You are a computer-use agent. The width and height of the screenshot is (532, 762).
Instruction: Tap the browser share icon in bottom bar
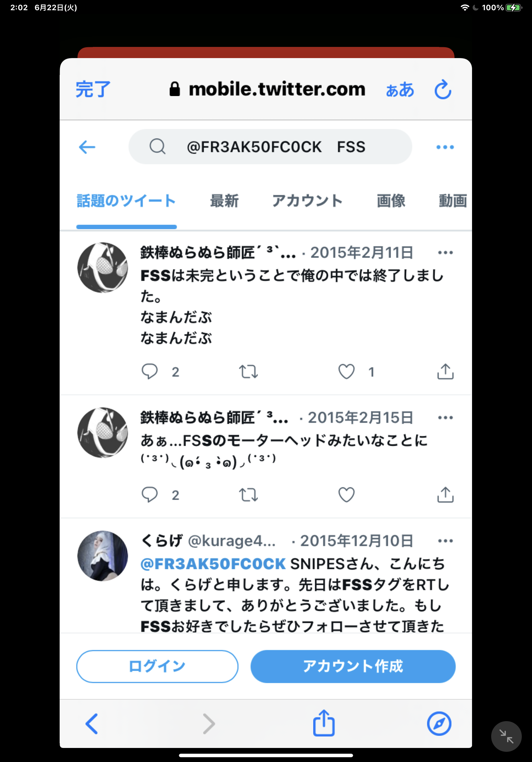click(x=324, y=723)
